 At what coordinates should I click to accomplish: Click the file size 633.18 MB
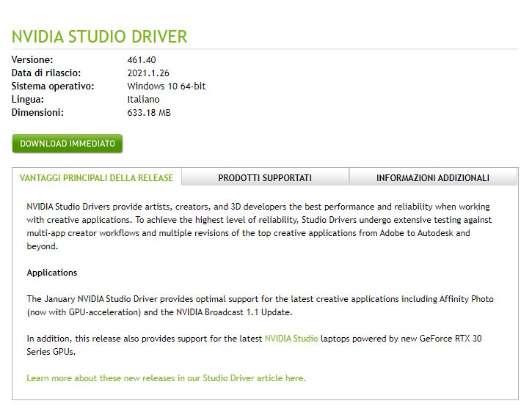pyautogui.click(x=149, y=112)
